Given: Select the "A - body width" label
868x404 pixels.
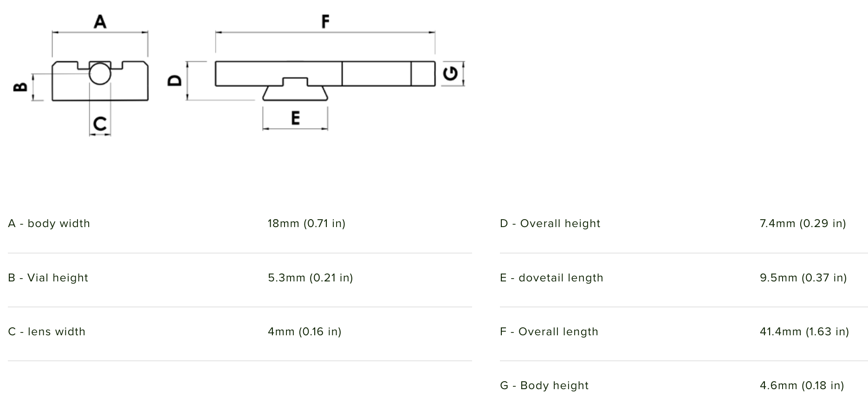Looking at the screenshot, I should (49, 223).
